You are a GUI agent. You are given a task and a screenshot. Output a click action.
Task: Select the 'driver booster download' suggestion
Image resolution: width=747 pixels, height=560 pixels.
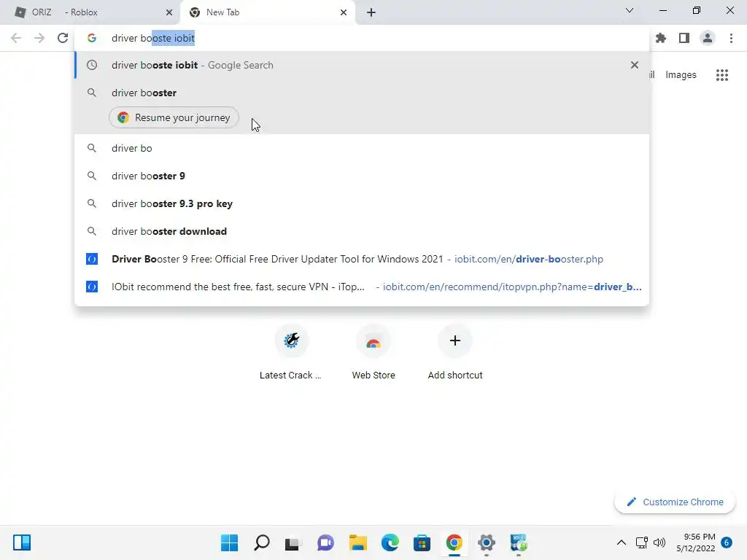point(362,231)
